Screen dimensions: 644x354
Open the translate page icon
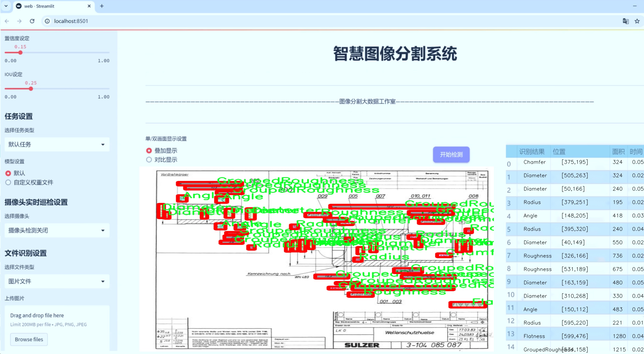coord(626,21)
